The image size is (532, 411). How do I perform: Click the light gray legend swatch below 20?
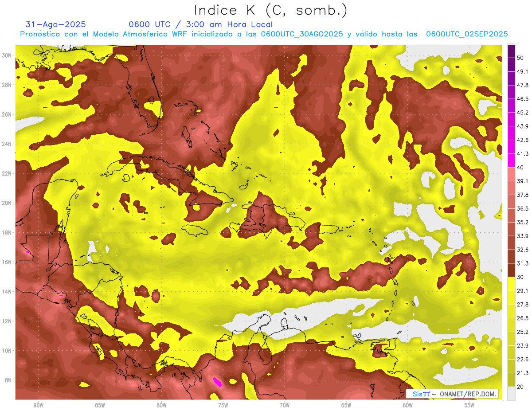(x=511, y=394)
